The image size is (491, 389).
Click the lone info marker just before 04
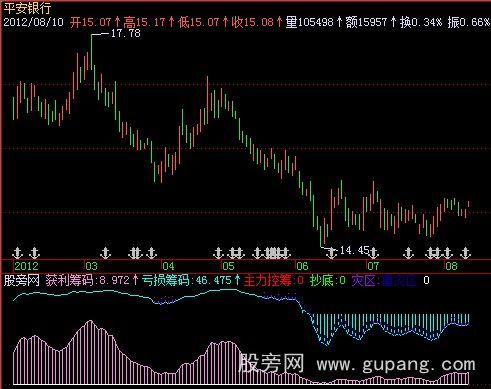[x=152, y=253]
